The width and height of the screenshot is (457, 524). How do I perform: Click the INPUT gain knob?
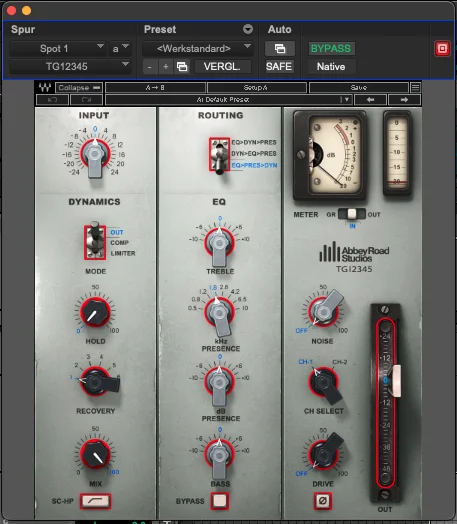(95, 154)
